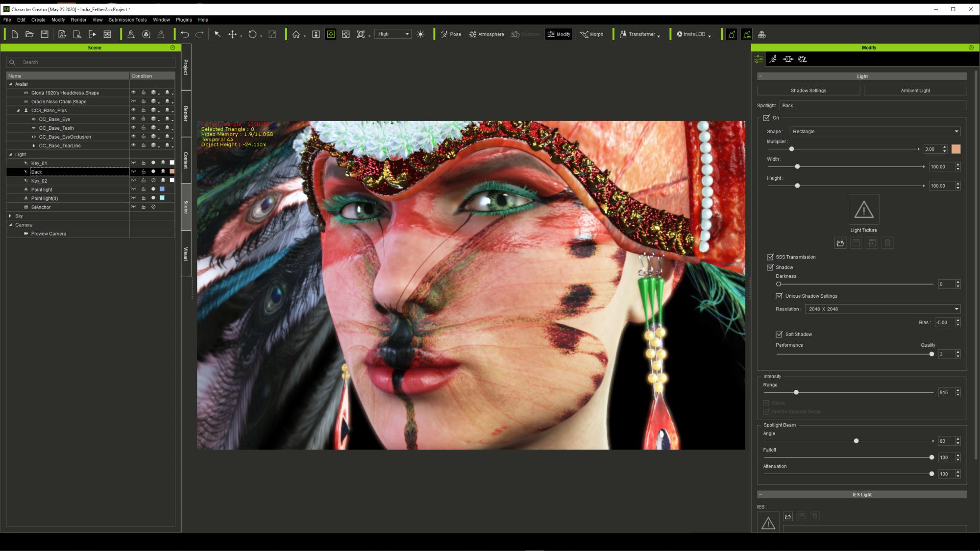Toggle the lock on the Point light row

coord(144,190)
